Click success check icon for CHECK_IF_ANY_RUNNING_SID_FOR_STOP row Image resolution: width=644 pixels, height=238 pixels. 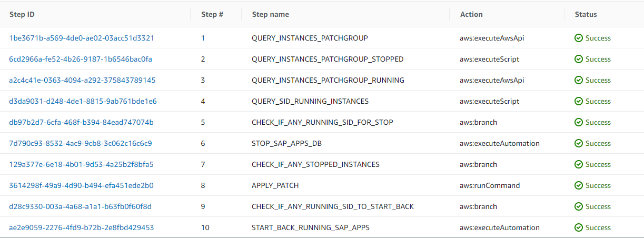pyautogui.click(x=579, y=122)
